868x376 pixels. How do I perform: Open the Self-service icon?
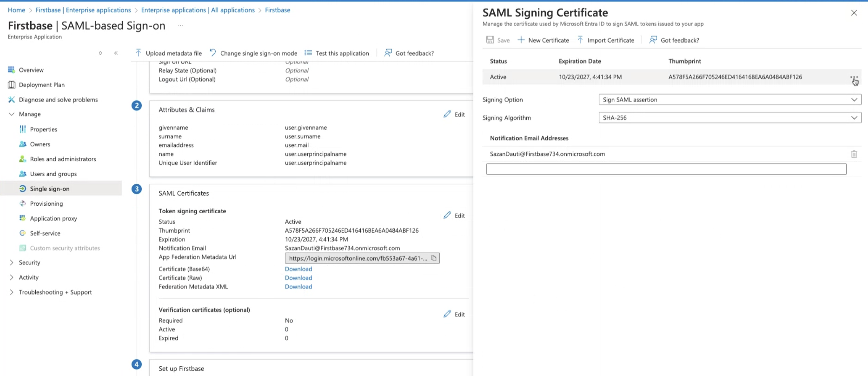(x=22, y=233)
